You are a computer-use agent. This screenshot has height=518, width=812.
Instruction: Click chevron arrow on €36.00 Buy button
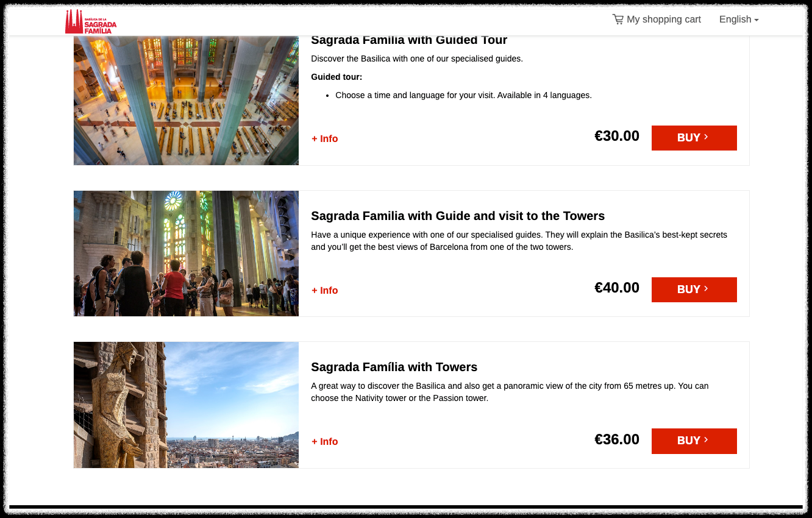pos(706,440)
